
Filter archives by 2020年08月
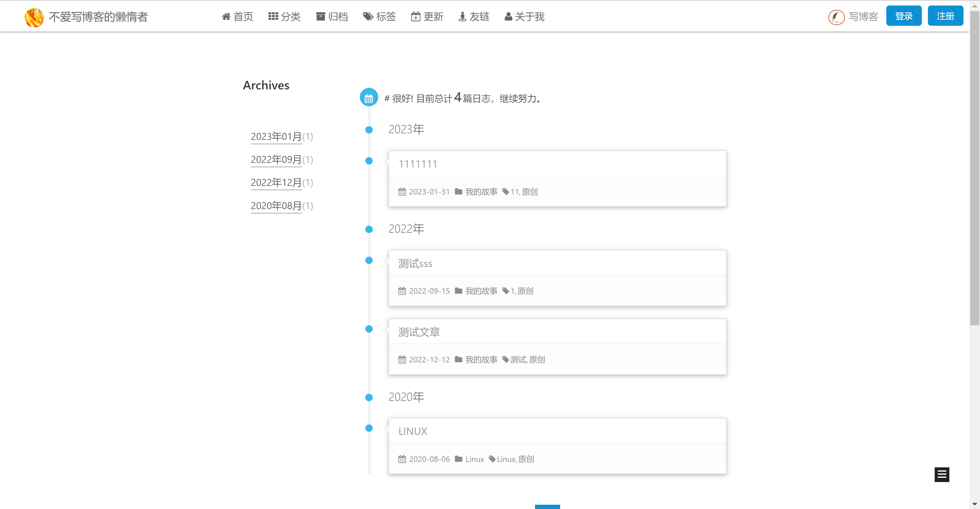[276, 206]
